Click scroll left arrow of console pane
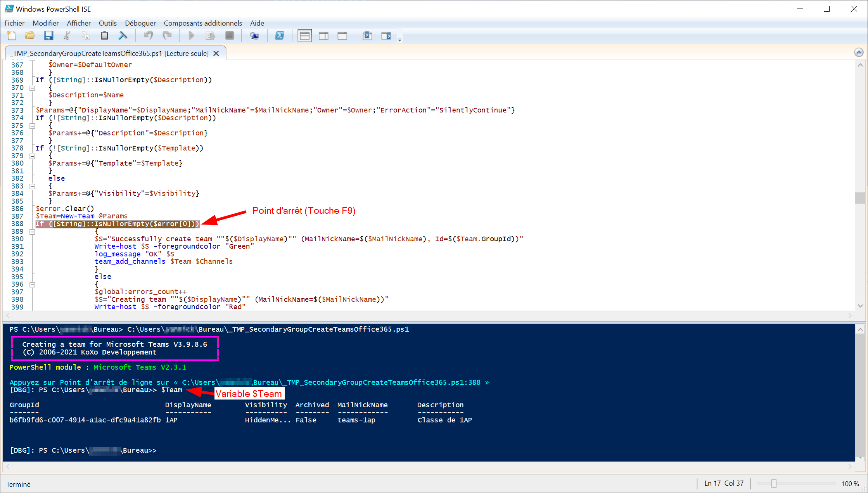 click(x=8, y=466)
